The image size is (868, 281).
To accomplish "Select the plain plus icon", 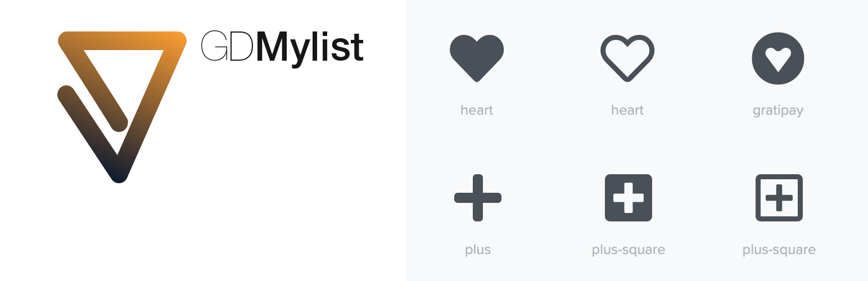I will pos(477,198).
